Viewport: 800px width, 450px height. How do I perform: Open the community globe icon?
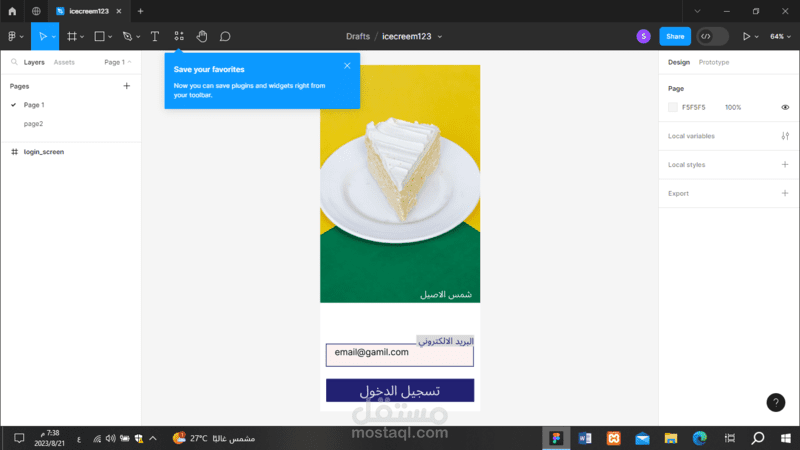click(36, 11)
